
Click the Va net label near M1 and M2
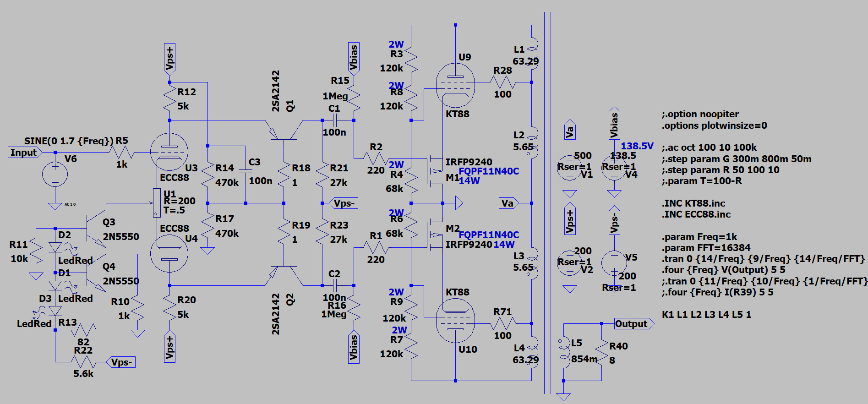tap(509, 203)
